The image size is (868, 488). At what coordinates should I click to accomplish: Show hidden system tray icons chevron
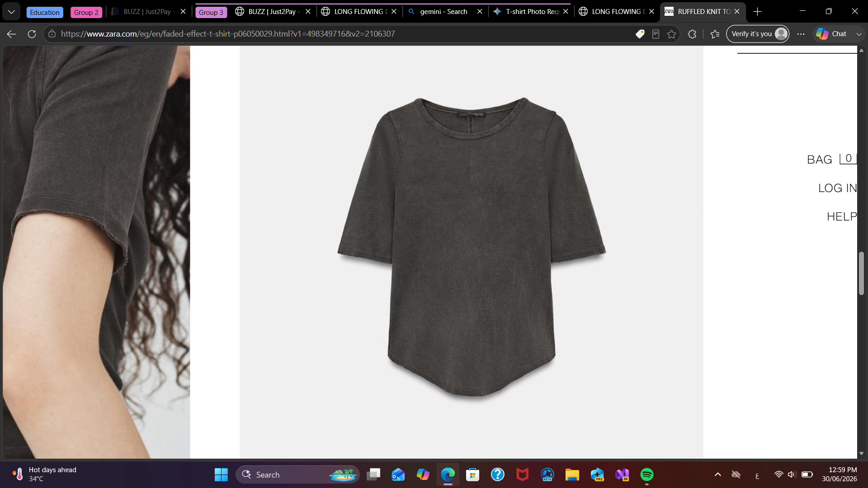pyautogui.click(x=718, y=474)
